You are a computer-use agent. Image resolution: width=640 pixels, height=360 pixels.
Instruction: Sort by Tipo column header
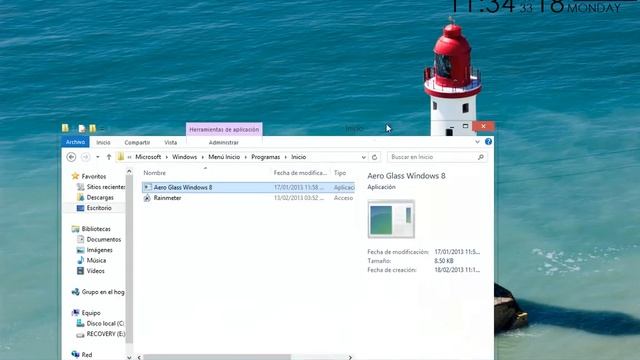340,173
